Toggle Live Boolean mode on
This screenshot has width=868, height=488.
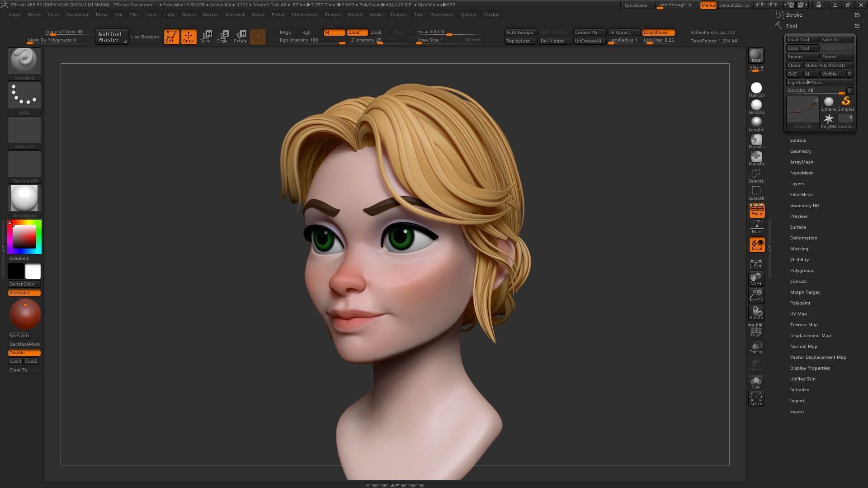click(x=144, y=37)
